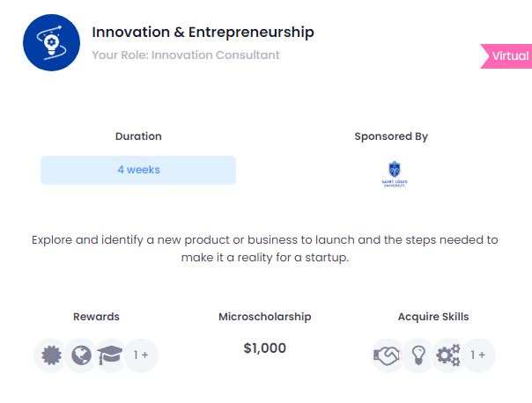Expand the additional skills 1+ bubble
Image resolution: width=532 pixels, height=403 pixels.
478,355
